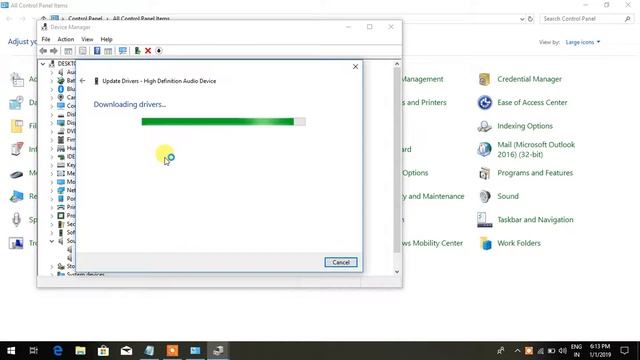Open Task View on the taskbar
The width and height of the screenshot is (640, 360).
(x=34, y=351)
